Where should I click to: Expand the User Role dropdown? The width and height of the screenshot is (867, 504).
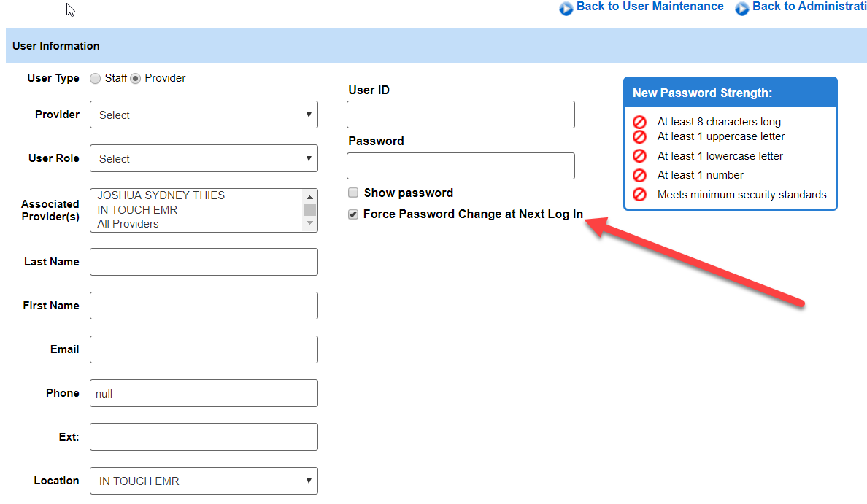204,158
